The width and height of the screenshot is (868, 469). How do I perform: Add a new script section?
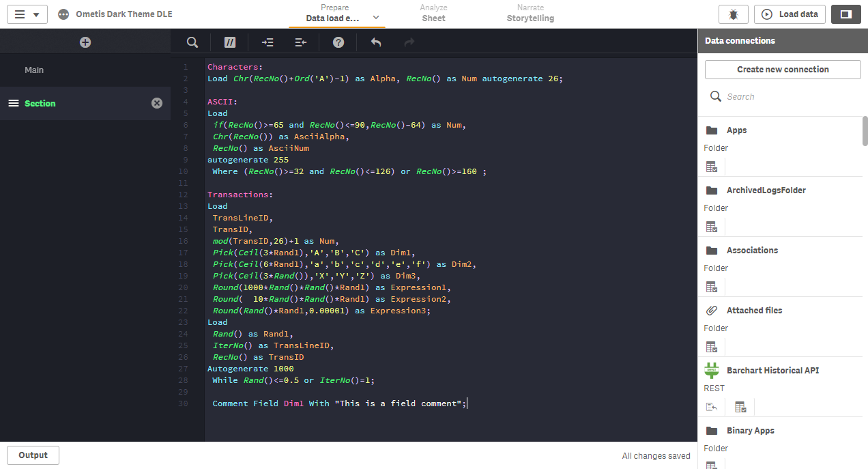point(85,42)
